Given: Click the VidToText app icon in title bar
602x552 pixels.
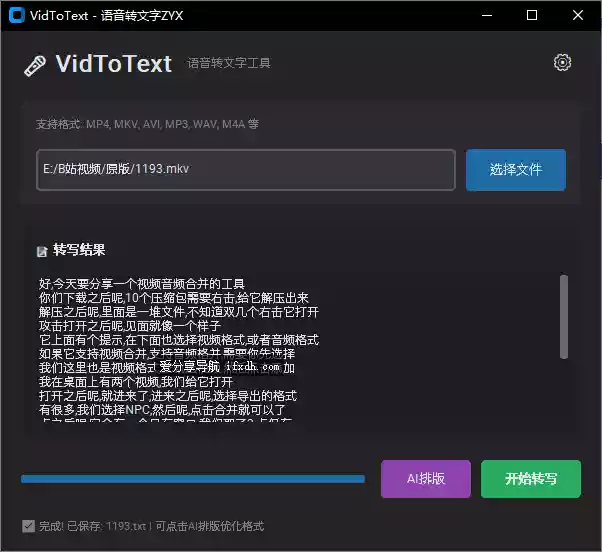Looking at the screenshot, I should pos(17,15).
